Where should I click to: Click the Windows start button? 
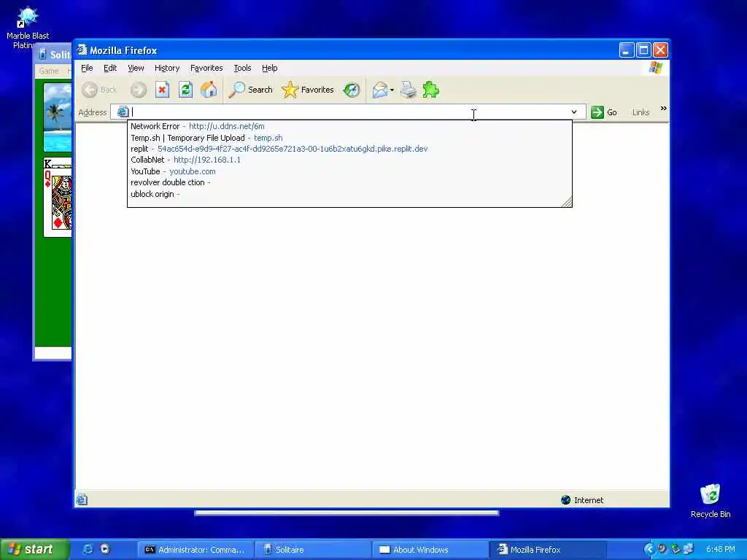[x=35, y=549]
